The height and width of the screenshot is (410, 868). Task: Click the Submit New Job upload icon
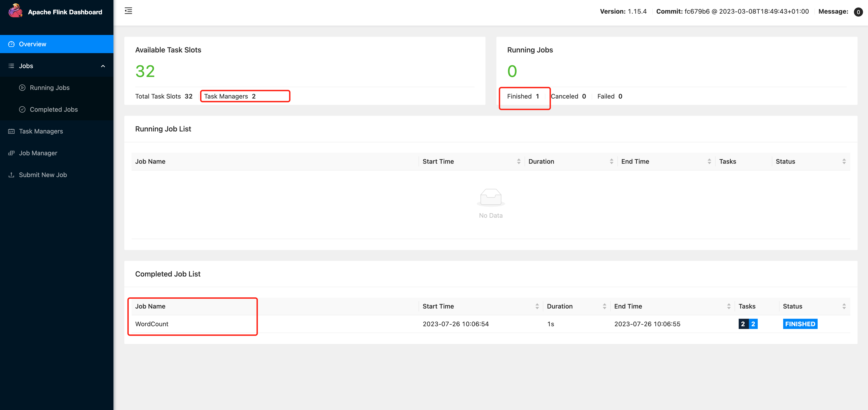11,175
